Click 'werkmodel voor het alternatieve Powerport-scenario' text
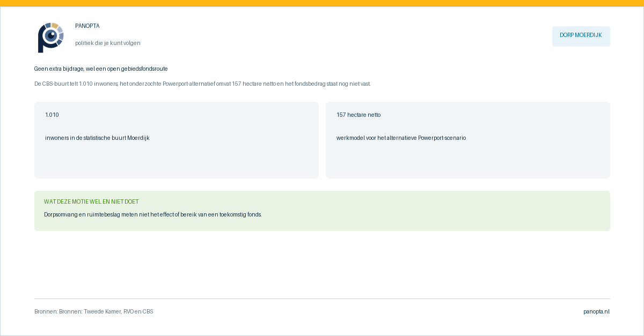Viewport: 644px width, 336px height. (401, 138)
